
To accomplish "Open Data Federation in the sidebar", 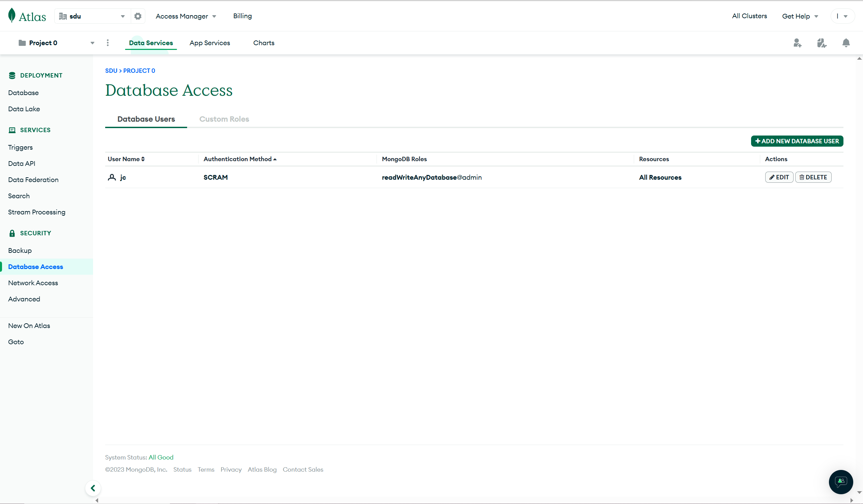I will (x=33, y=180).
